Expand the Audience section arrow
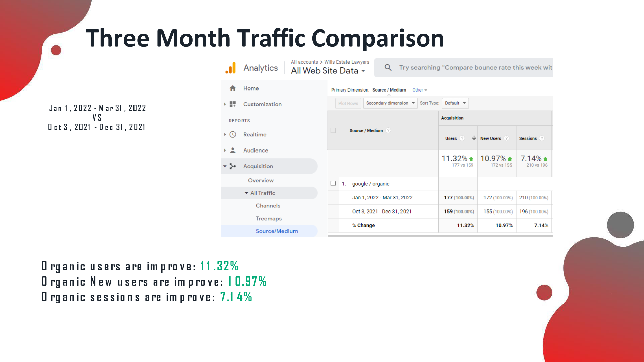644x362 pixels. click(225, 150)
